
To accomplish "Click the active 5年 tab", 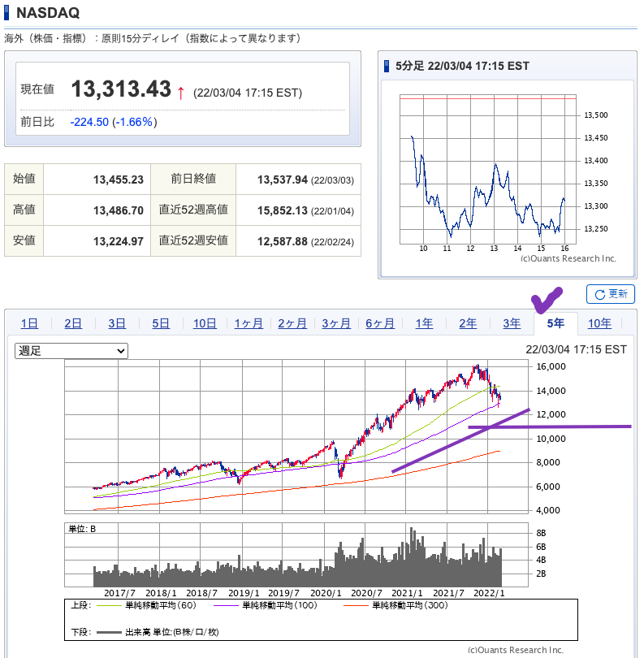I will (x=555, y=323).
